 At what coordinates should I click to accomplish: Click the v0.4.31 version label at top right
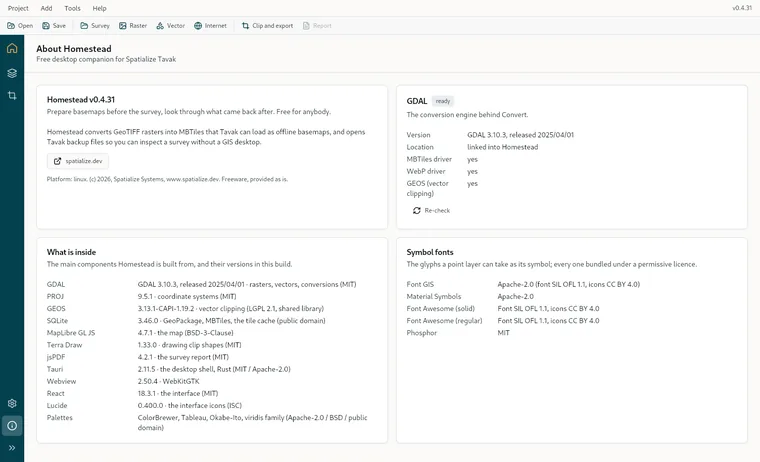742,8
